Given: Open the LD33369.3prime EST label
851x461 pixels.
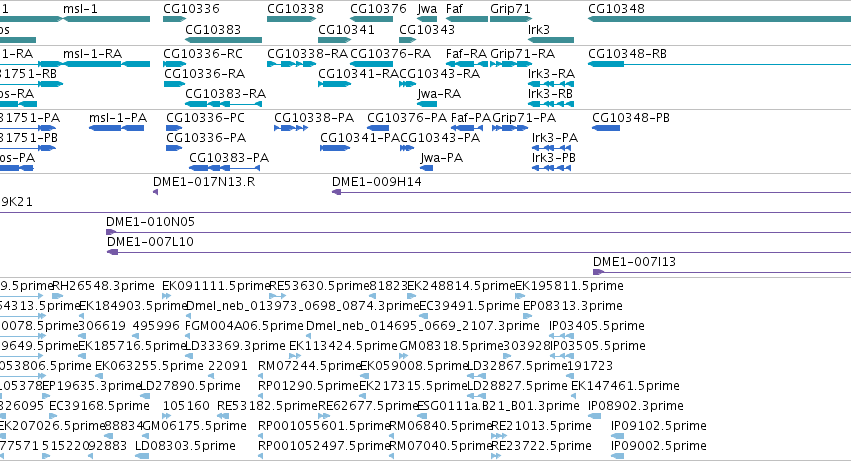Looking at the screenshot, I should coord(235,346).
